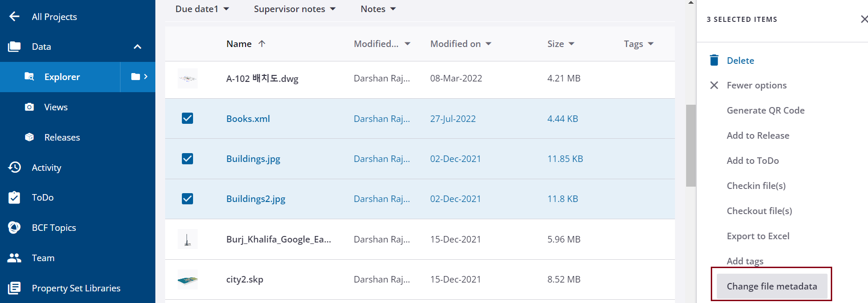The image size is (868, 303).
Task: Select Generate QR Code option
Action: pos(765,110)
